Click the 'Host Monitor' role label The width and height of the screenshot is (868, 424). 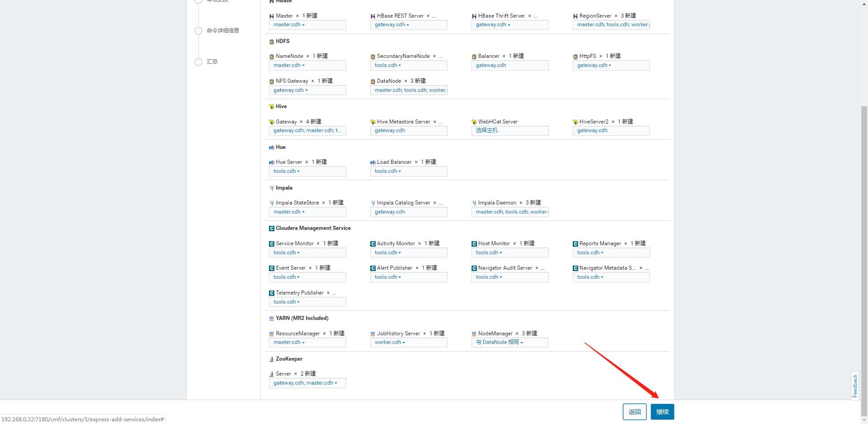(x=494, y=244)
